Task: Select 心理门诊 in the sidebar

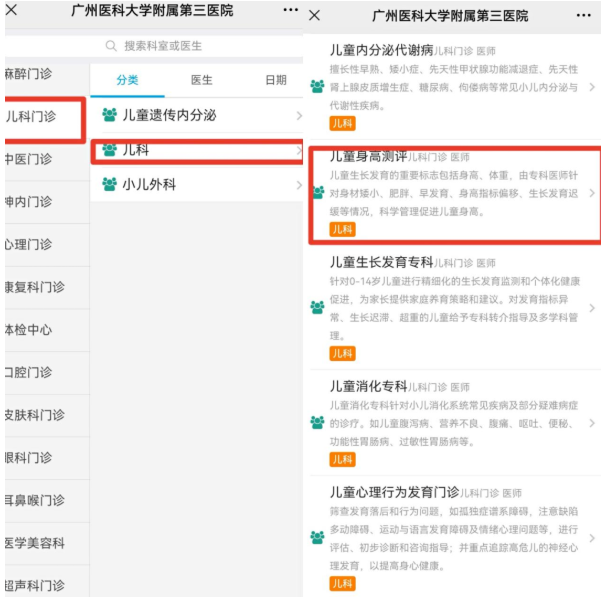Action: pos(28,244)
